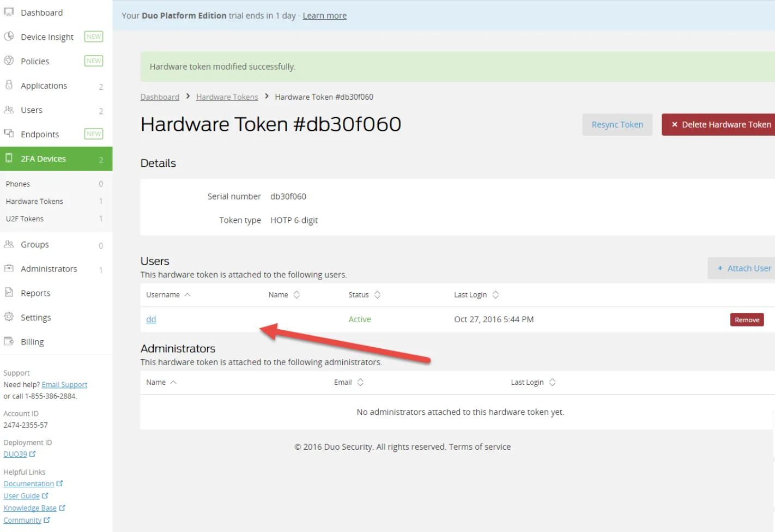
Task: Click the serial number value db30f060
Action: tap(288, 196)
